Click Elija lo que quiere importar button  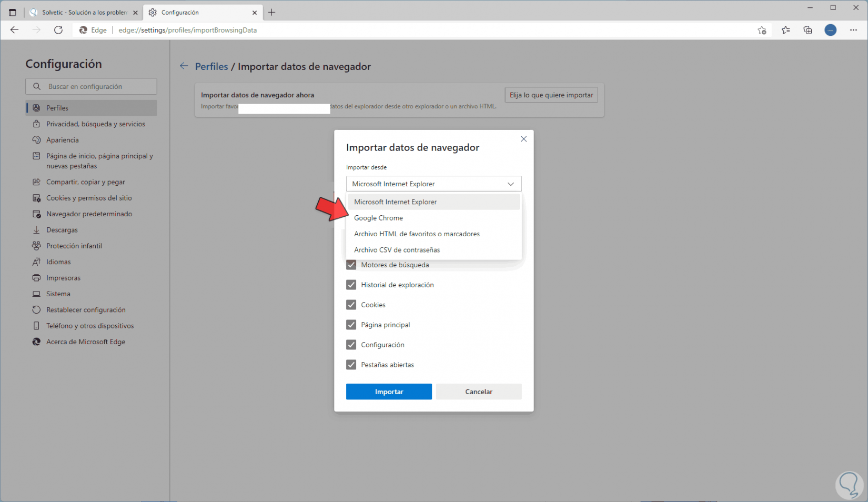click(551, 95)
